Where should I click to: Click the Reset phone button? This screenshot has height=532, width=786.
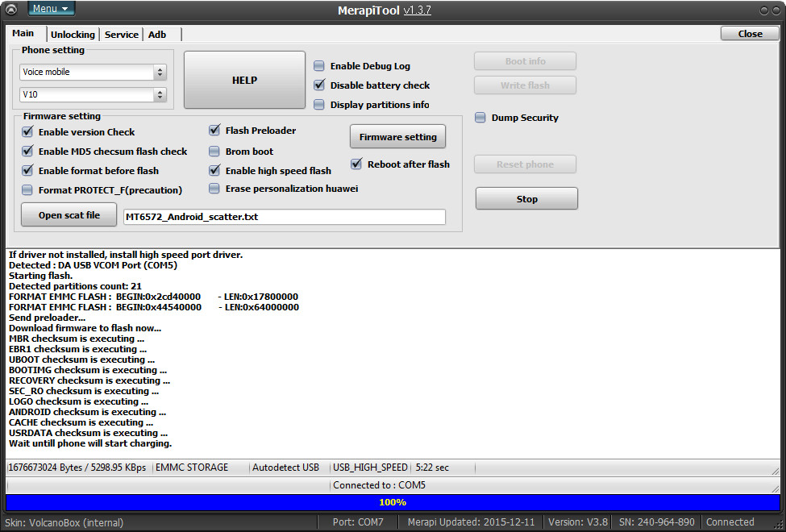(x=525, y=164)
